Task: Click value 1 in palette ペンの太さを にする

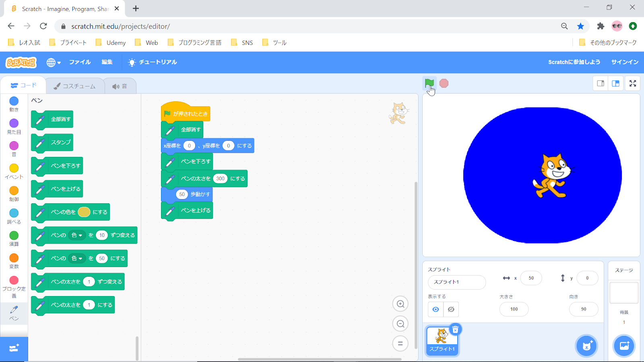Action: [89, 305]
